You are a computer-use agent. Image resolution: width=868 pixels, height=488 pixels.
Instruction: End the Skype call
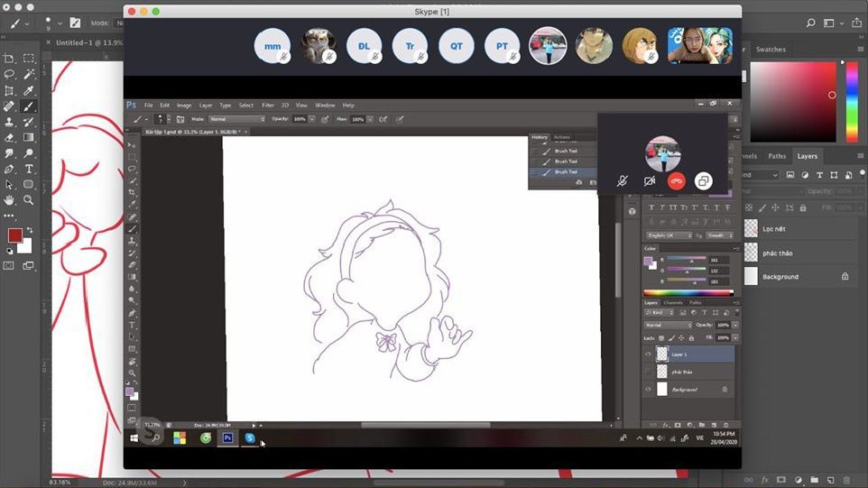676,181
